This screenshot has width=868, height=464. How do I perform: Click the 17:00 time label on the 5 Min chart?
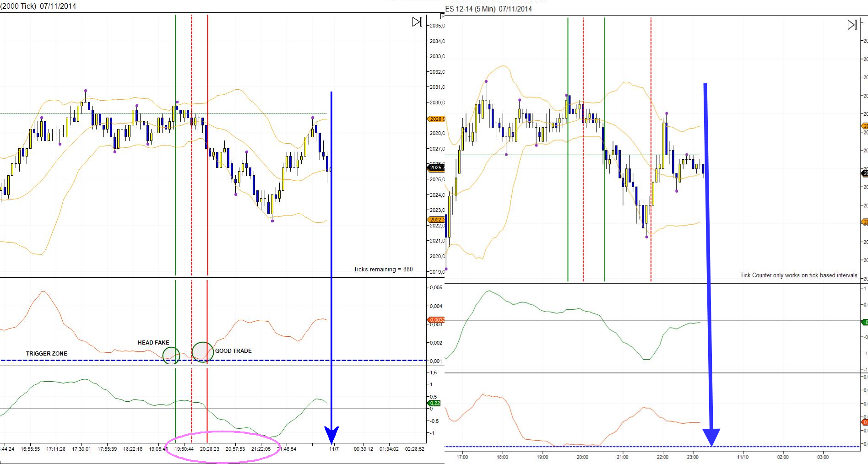pos(462,457)
